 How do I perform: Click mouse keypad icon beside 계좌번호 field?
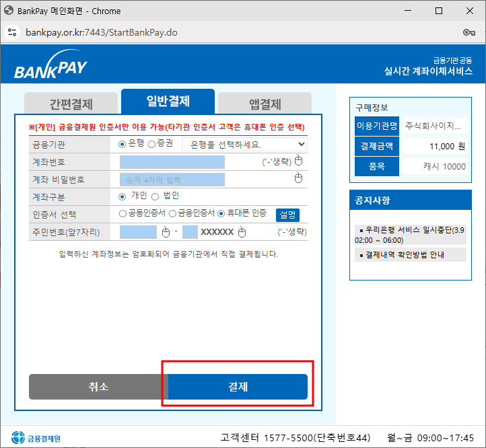(299, 161)
